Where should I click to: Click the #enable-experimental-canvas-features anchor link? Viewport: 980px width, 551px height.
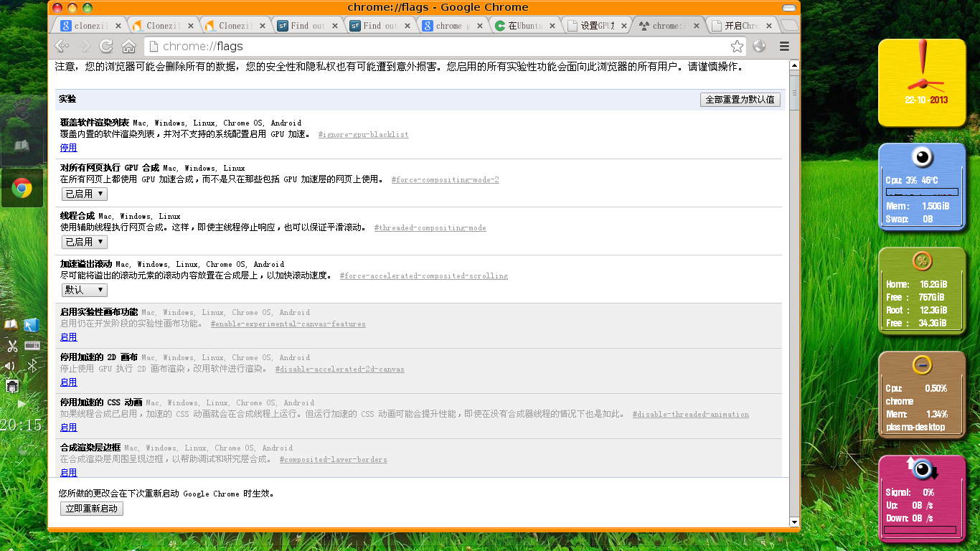(288, 324)
